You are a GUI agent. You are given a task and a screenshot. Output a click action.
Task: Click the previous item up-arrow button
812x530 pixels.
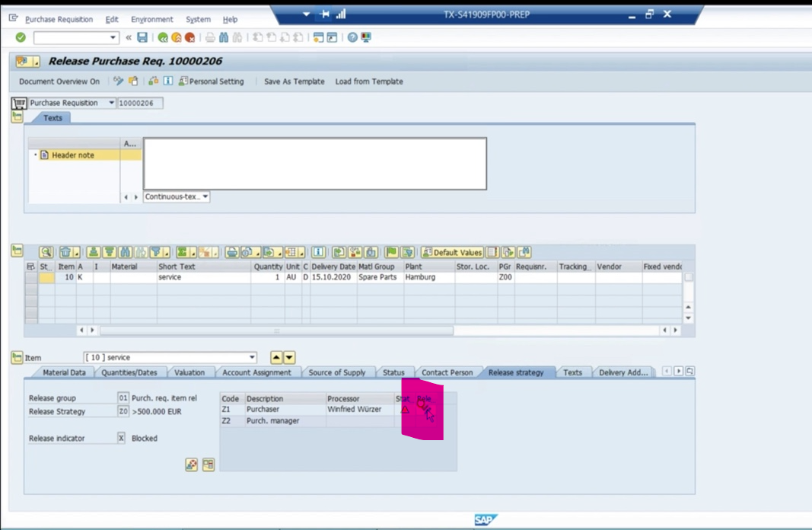pyautogui.click(x=276, y=357)
